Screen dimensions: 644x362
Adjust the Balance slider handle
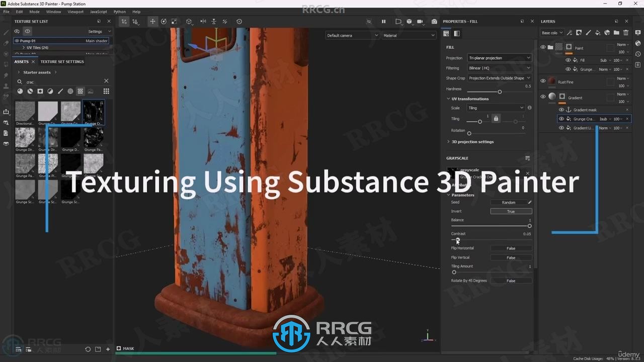529,226
